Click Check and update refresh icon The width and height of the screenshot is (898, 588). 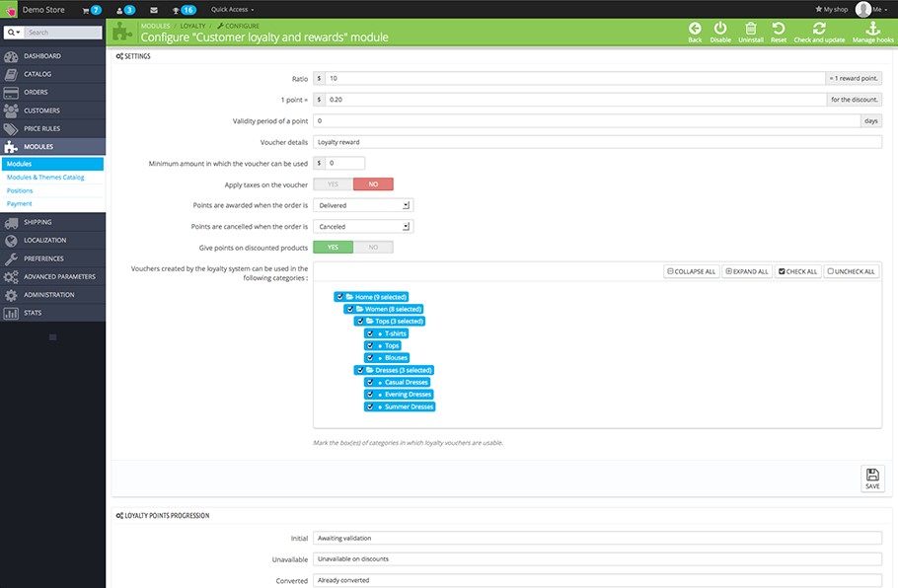tap(819, 28)
